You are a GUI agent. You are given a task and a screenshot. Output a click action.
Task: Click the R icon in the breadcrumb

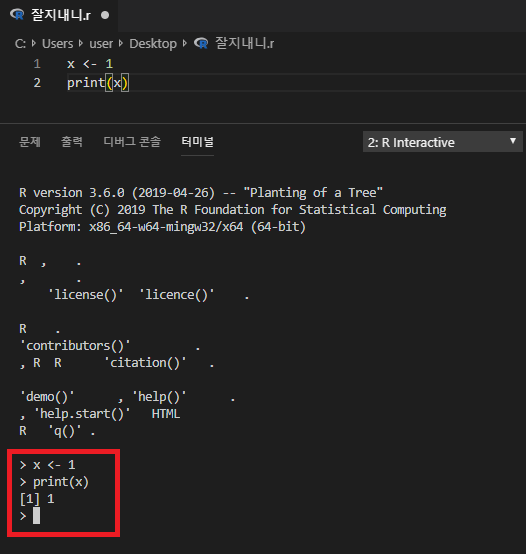point(201,43)
